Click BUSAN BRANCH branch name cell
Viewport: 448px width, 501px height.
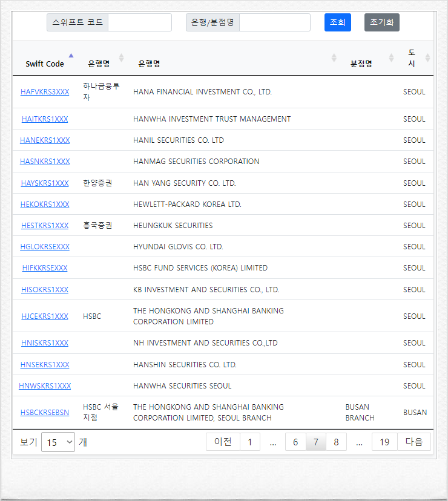[360, 413]
